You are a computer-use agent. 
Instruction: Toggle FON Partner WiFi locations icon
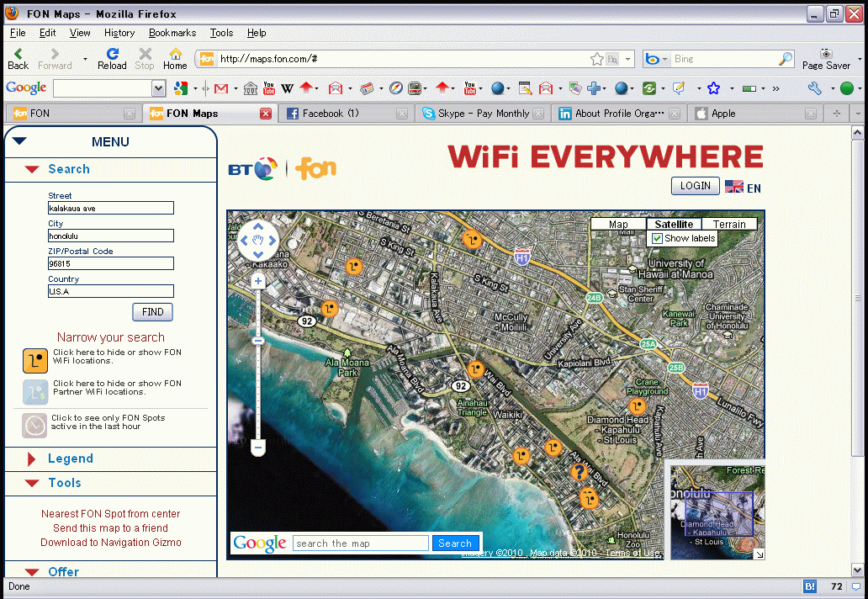tap(35, 391)
